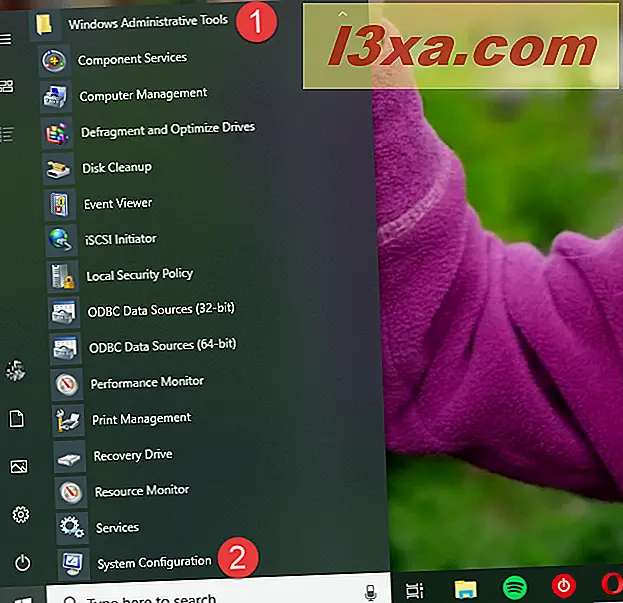The width and height of the screenshot is (623, 603).
Task: Click the Print Management icon
Action: click(x=68, y=421)
